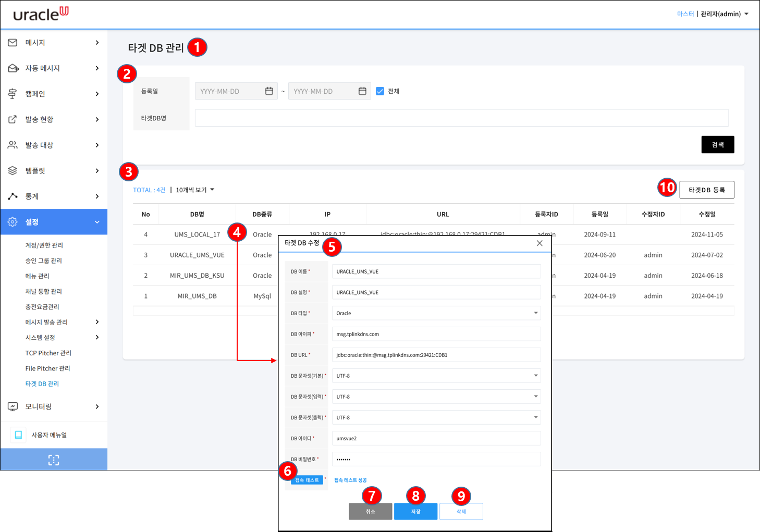Click the envelope icon beside 메시지

click(x=13, y=42)
